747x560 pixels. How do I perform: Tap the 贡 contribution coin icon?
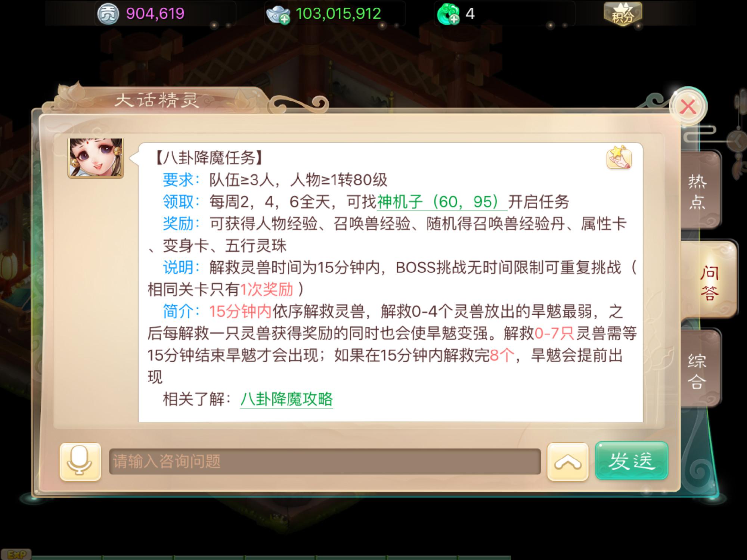coord(108,14)
